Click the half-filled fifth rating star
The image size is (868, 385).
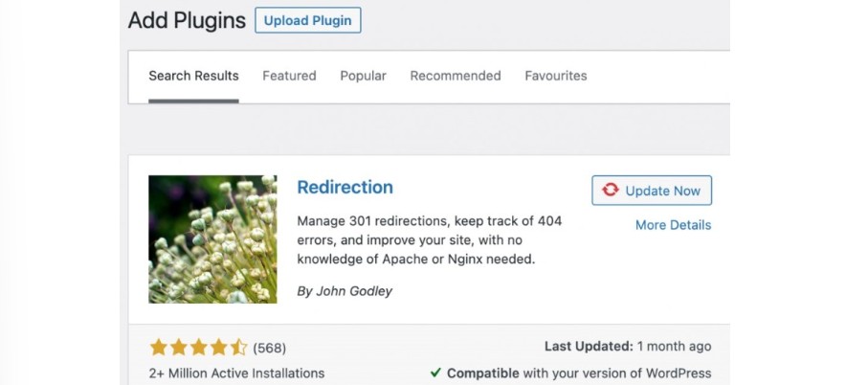point(238,347)
